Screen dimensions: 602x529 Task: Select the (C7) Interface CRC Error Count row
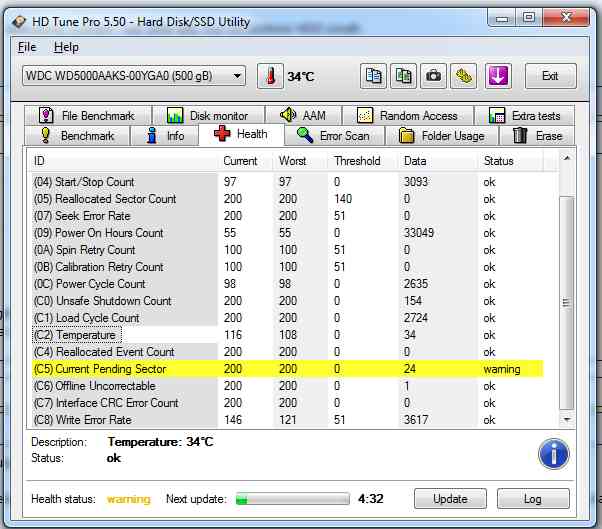tap(288, 403)
